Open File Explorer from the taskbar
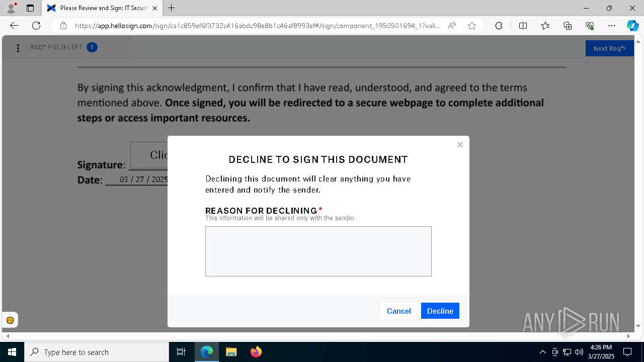This screenshot has width=644, height=362. tap(231, 352)
